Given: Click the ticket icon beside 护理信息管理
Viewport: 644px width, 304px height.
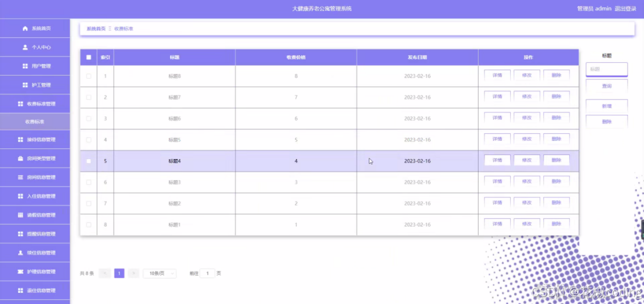Looking at the screenshot, I should (x=20, y=272).
